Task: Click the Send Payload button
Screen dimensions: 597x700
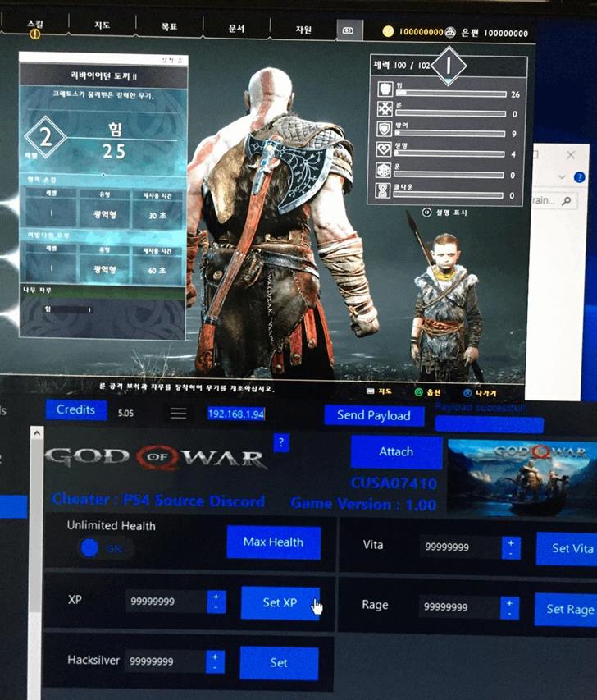Action: (x=374, y=415)
